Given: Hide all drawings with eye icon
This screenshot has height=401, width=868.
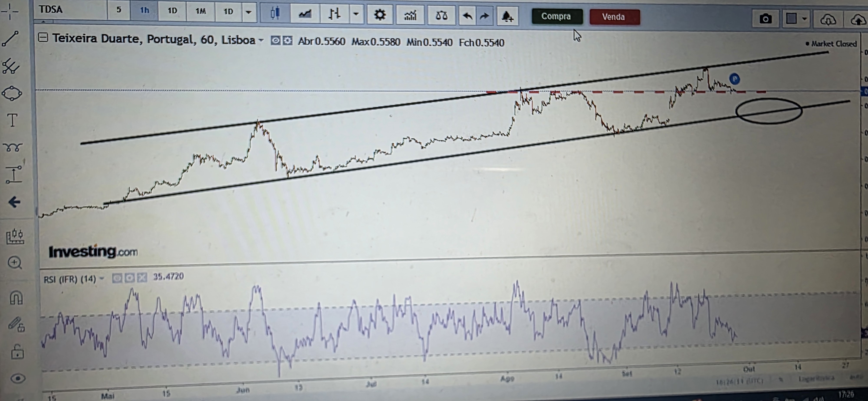Looking at the screenshot, I should (18, 378).
